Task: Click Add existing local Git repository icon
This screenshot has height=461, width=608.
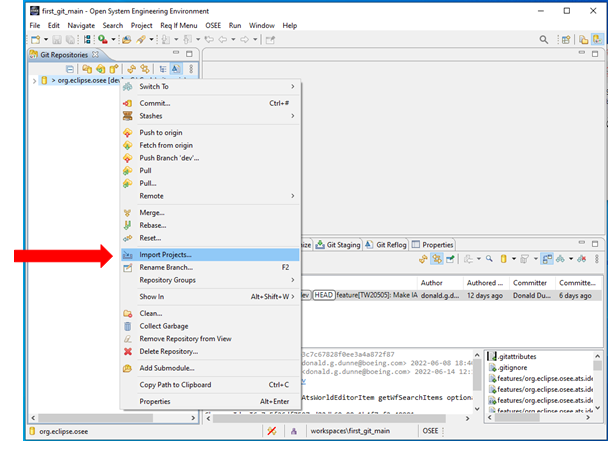Action: pos(87,69)
